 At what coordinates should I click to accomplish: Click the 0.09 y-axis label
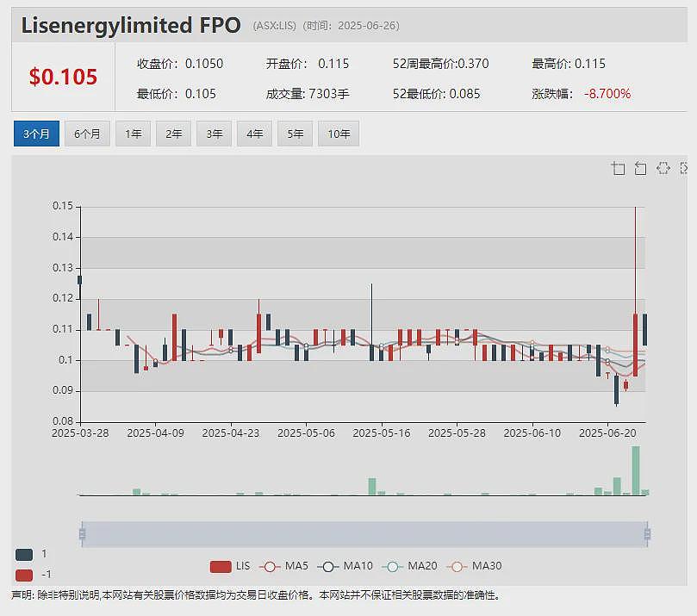point(63,390)
